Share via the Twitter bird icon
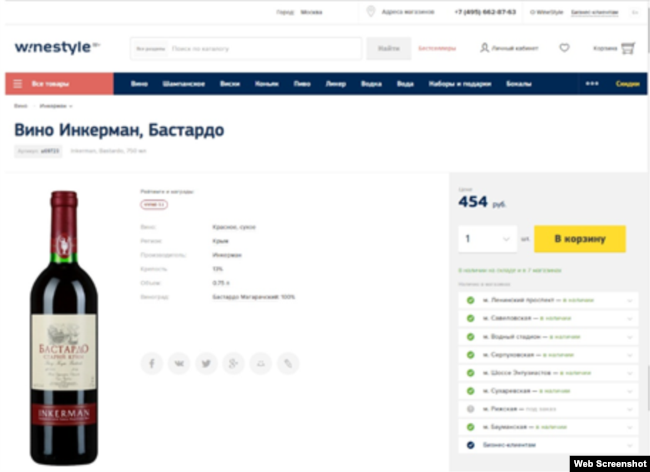Viewport: 650px width, 472px height. [x=206, y=363]
